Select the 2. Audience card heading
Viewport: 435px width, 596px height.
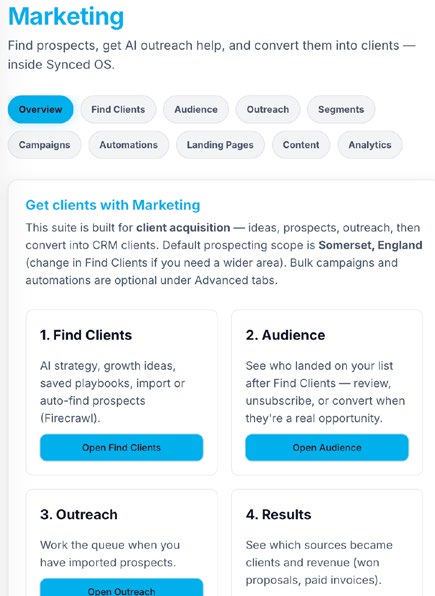pyautogui.click(x=286, y=335)
